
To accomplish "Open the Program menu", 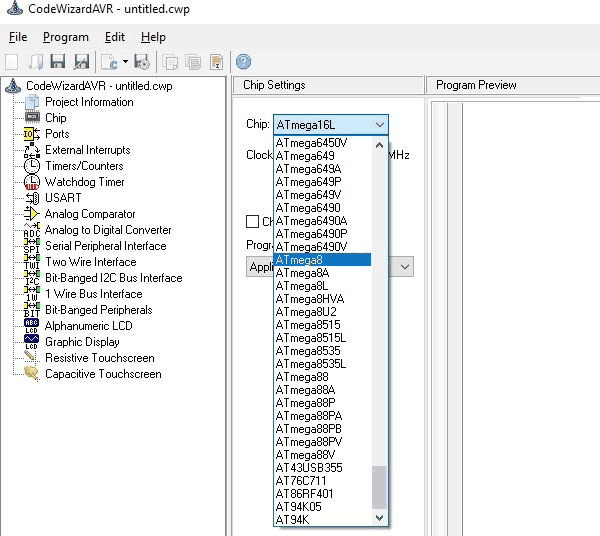I will tap(65, 37).
